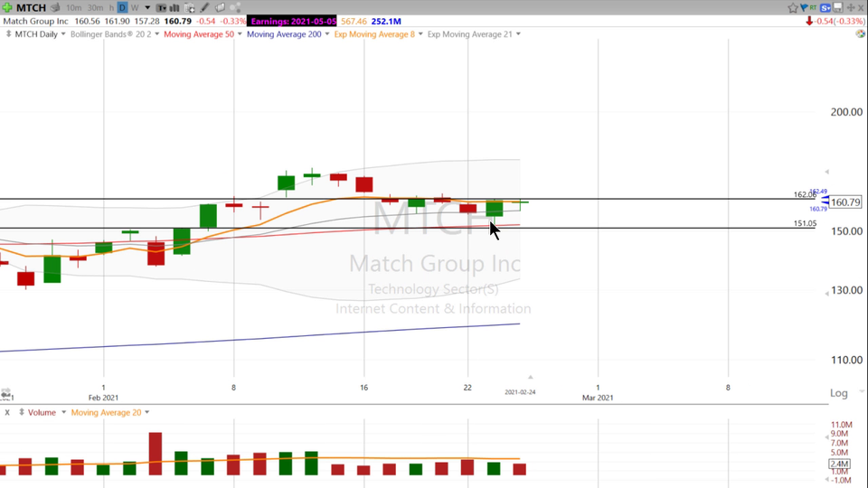The height and width of the screenshot is (488, 868).
Task: Click the 162.06 horizontal line label
Action: 805,195
